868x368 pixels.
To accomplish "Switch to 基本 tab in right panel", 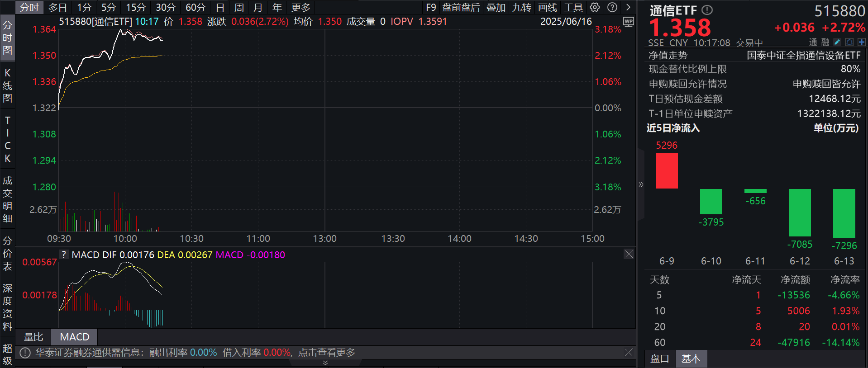I will (x=691, y=359).
